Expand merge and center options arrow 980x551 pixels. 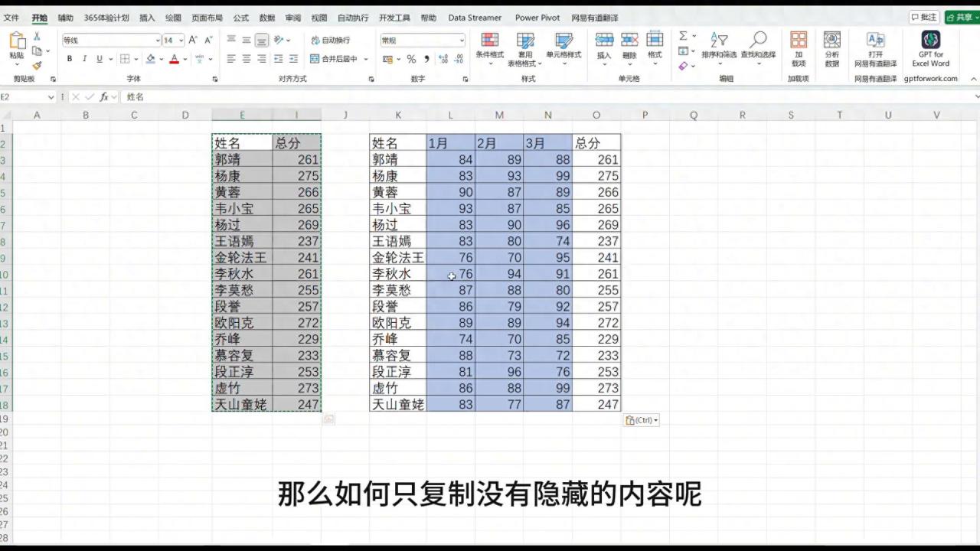[x=366, y=59]
